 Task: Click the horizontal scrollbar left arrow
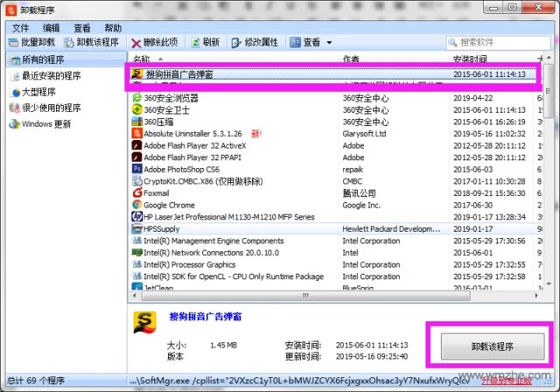pyautogui.click(x=134, y=295)
